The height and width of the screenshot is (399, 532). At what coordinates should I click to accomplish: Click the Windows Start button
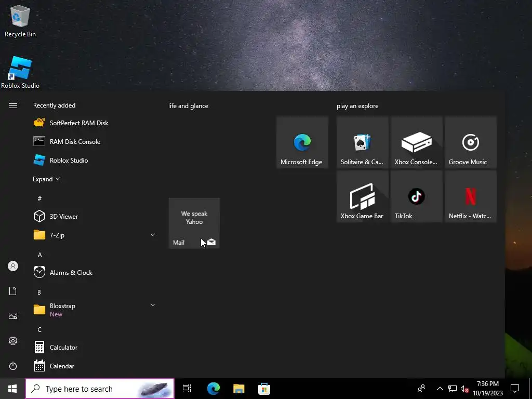tap(12, 389)
